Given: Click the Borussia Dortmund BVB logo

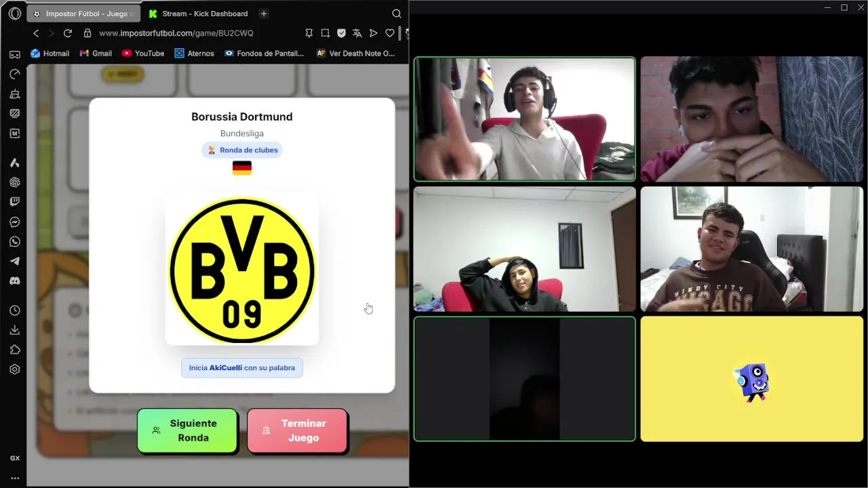Looking at the screenshot, I should pyautogui.click(x=242, y=270).
